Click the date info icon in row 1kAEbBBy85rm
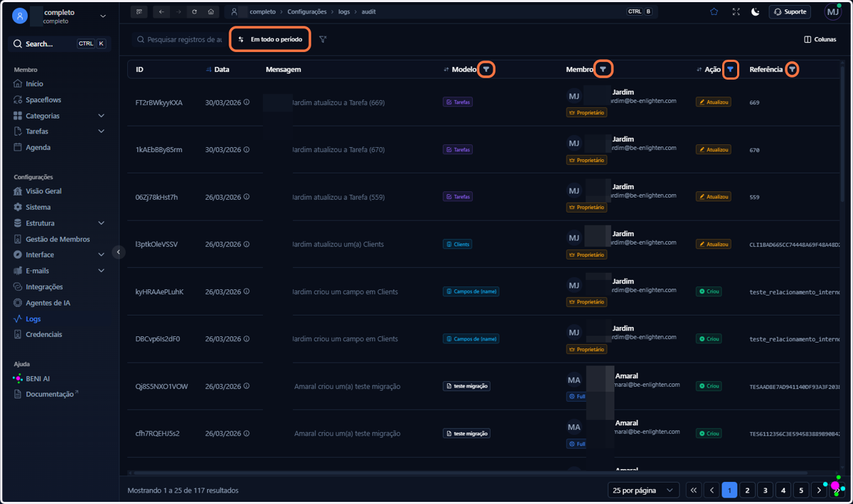This screenshot has width=853, height=504. click(247, 149)
